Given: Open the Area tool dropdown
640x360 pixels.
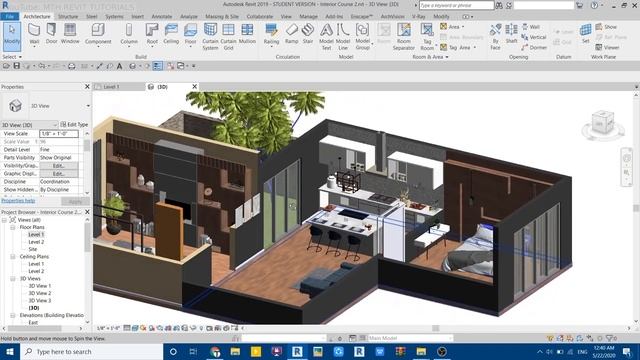Looking at the screenshot, I should 463,27.
